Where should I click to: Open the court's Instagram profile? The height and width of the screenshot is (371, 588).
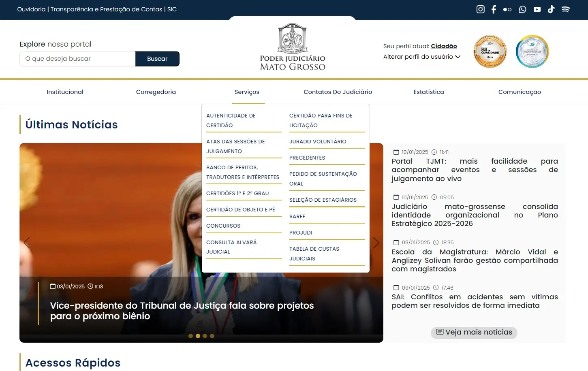pyautogui.click(x=480, y=9)
